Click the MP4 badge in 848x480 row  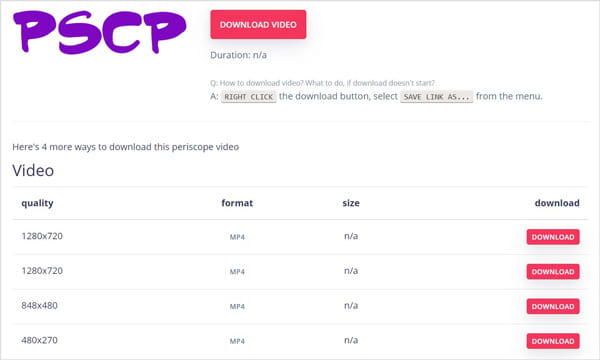click(x=237, y=306)
